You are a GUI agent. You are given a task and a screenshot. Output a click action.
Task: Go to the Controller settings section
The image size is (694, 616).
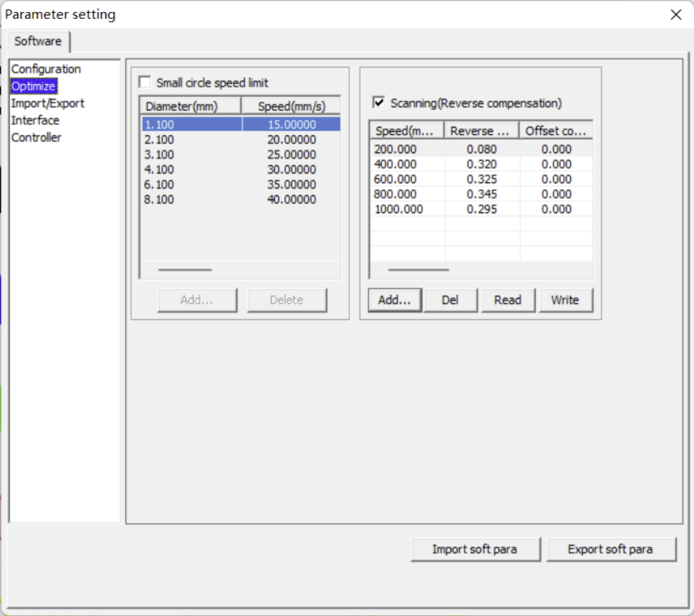point(36,138)
